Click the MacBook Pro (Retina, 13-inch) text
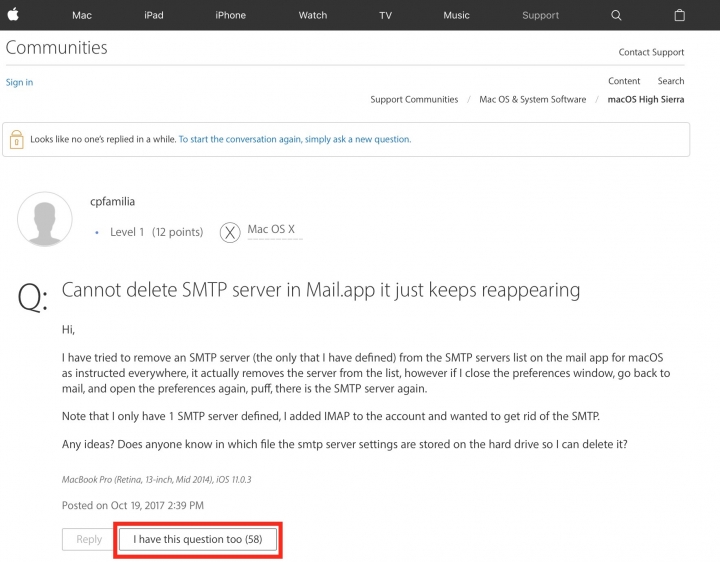 157,480
